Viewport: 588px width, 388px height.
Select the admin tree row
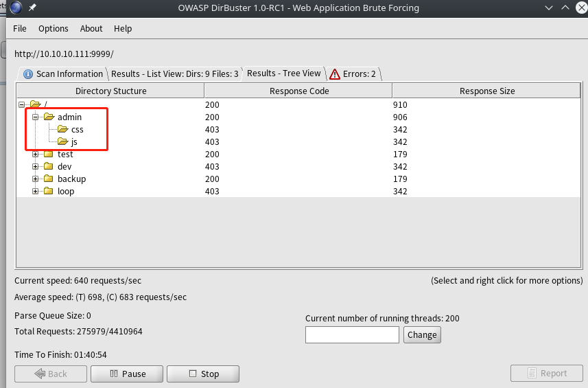[x=298, y=117]
